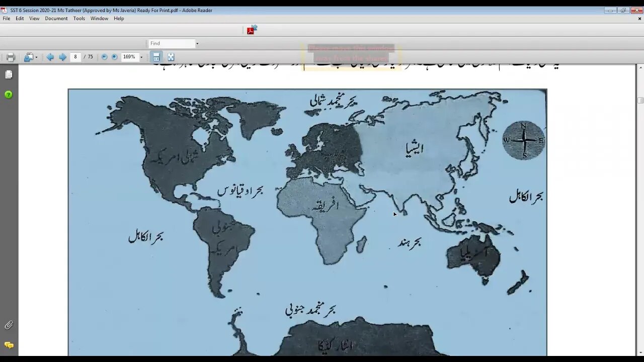This screenshot has width=644, height=362.
Task: Click the document-level close X in menu bar
Action: coord(639,19)
